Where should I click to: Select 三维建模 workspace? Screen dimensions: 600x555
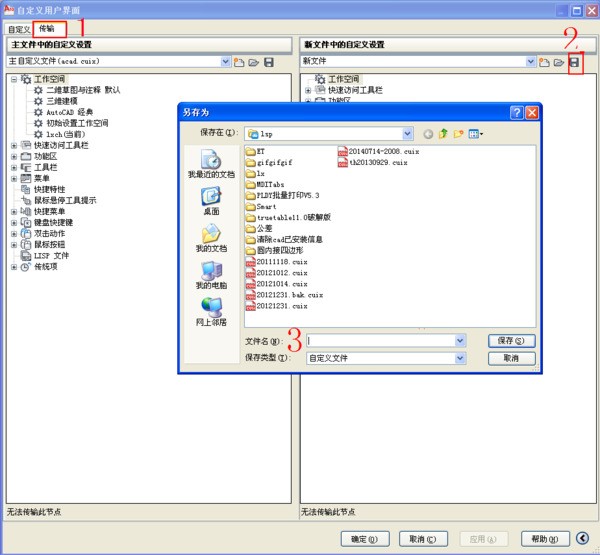click(62, 101)
